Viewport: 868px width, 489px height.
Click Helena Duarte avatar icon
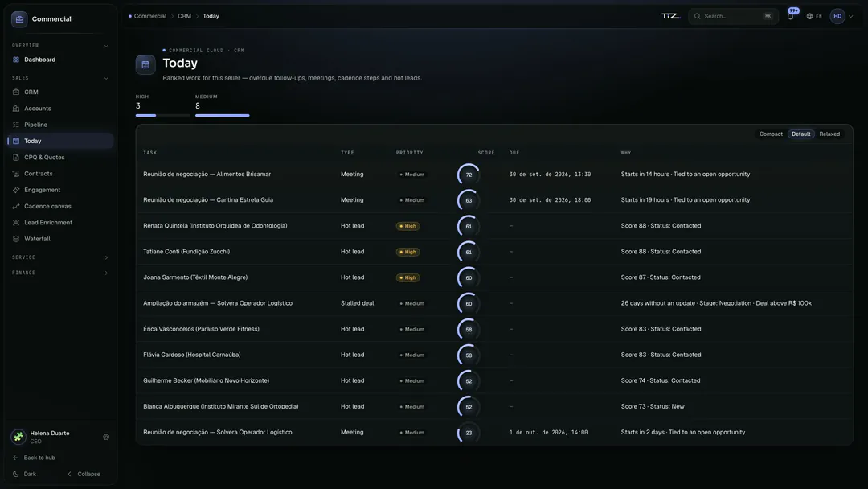[x=18, y=437]
